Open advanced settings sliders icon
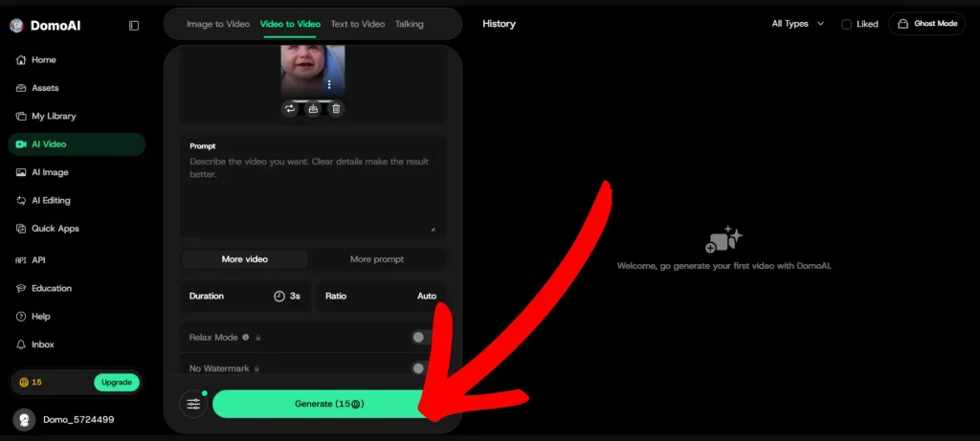980x441 pixels. [x=193, y=404]
